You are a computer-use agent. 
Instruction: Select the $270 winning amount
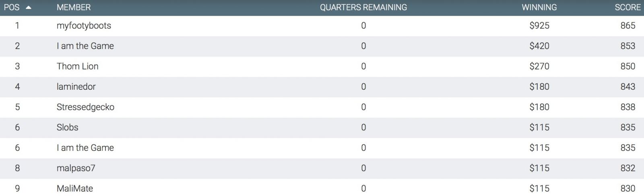pyautogui.click(x=539, y=66)
